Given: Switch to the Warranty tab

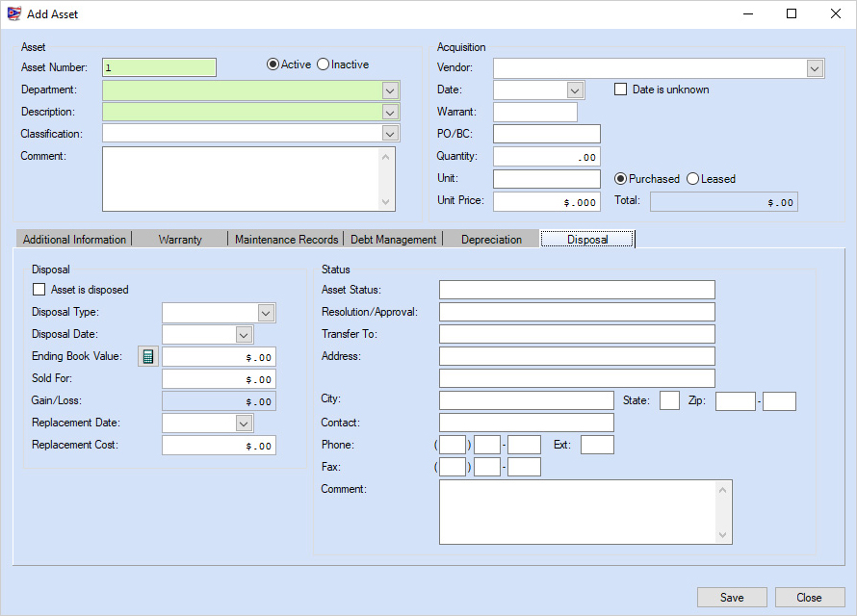Looking at the screenshot, I should [x=180, y=240].
